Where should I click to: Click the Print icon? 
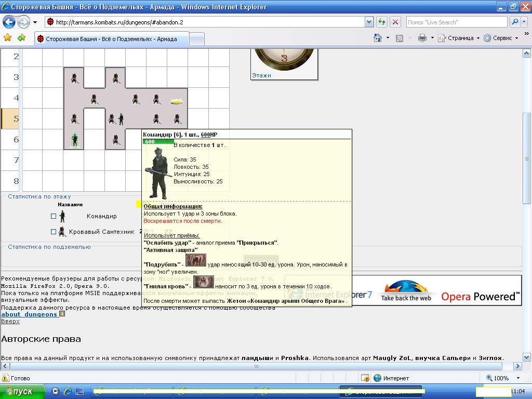422,38
